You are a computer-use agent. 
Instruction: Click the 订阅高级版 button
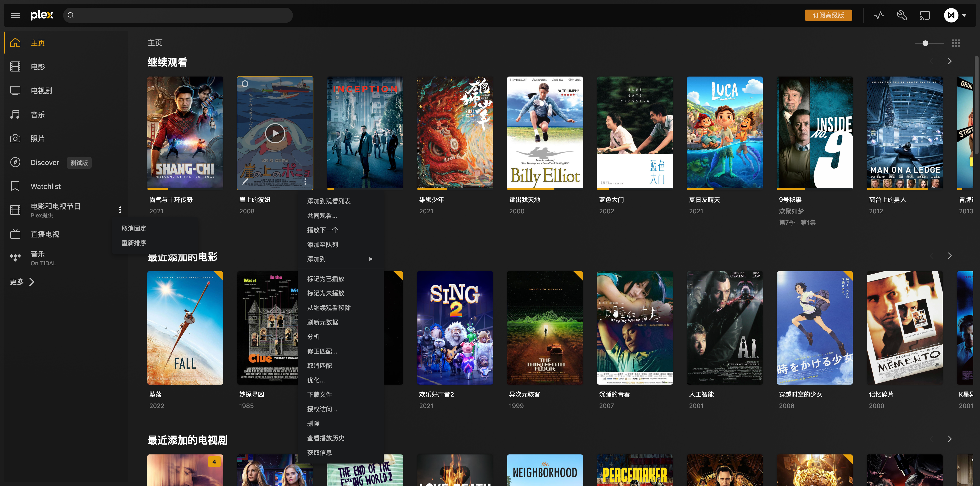[x=828, y=16]
